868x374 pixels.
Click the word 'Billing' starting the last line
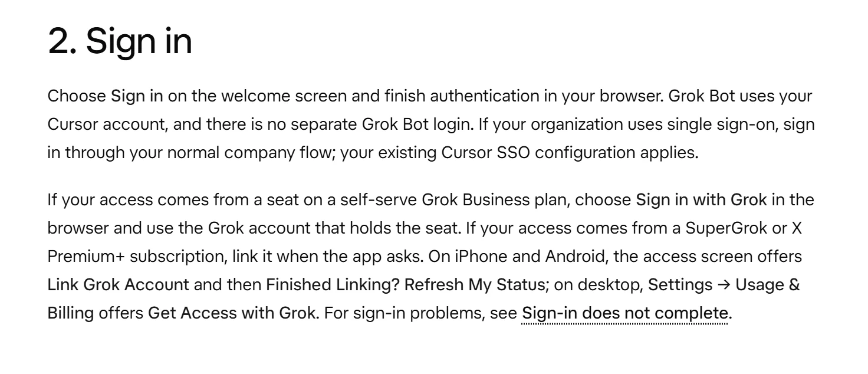coord(71,313)
